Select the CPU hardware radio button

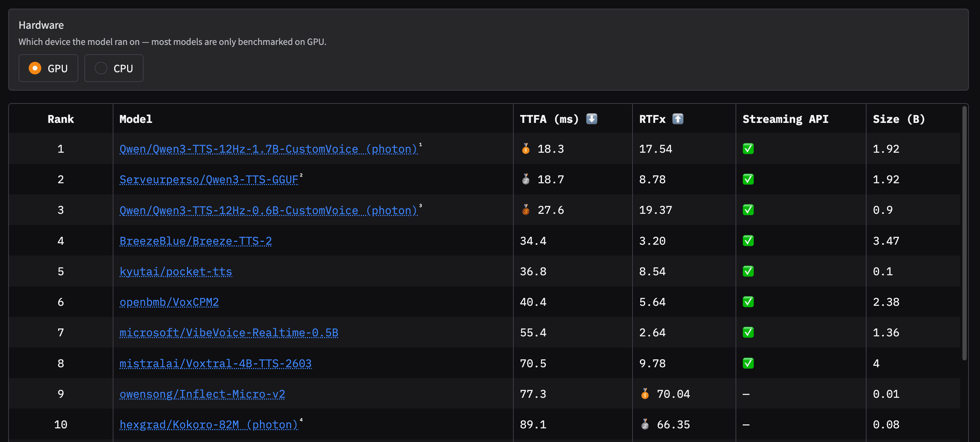point(101,68)
